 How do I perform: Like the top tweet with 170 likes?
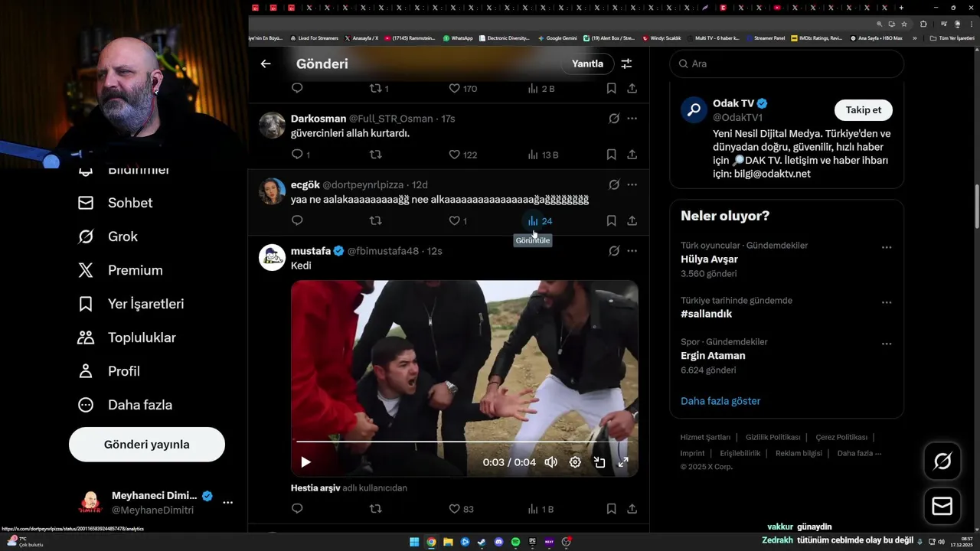tap(463, 89)
